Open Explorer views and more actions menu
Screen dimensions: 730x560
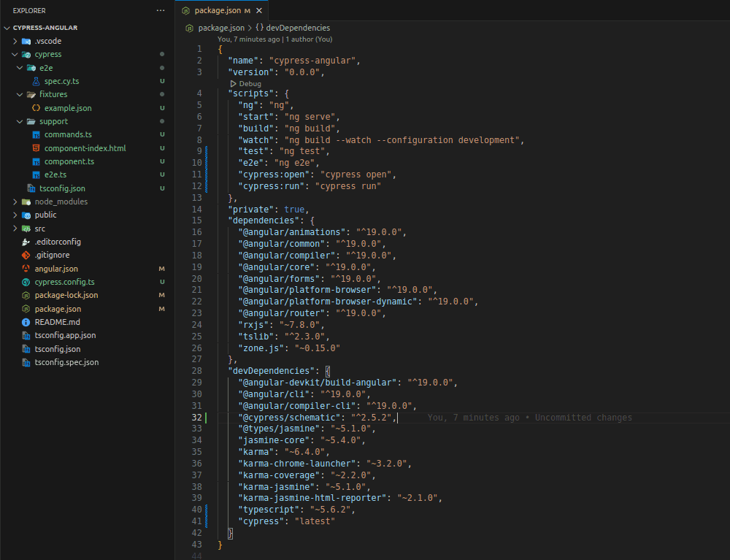(x=161, y=10)
